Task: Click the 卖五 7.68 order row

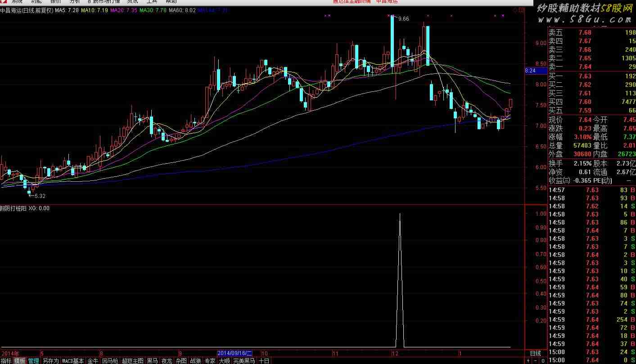Action: [592, 32]
